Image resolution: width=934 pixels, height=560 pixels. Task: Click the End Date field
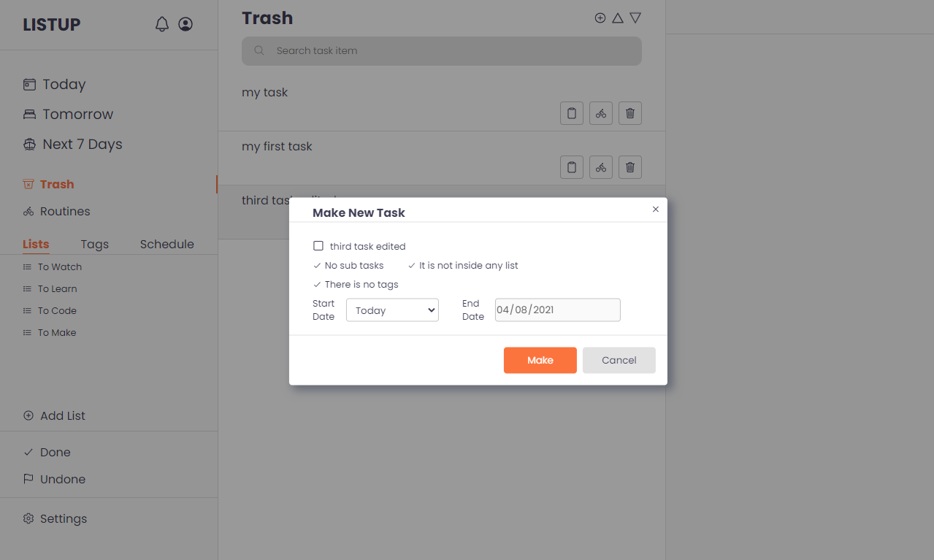558,310
